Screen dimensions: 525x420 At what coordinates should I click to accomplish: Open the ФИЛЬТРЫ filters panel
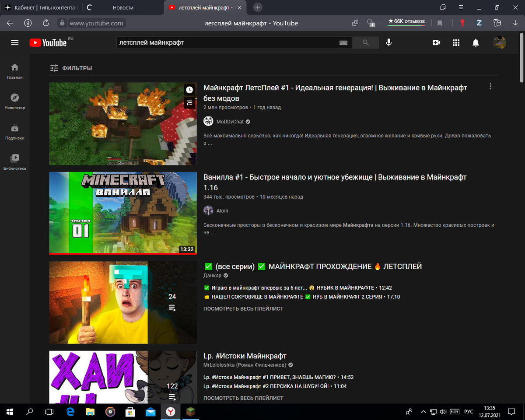point(71,68)
